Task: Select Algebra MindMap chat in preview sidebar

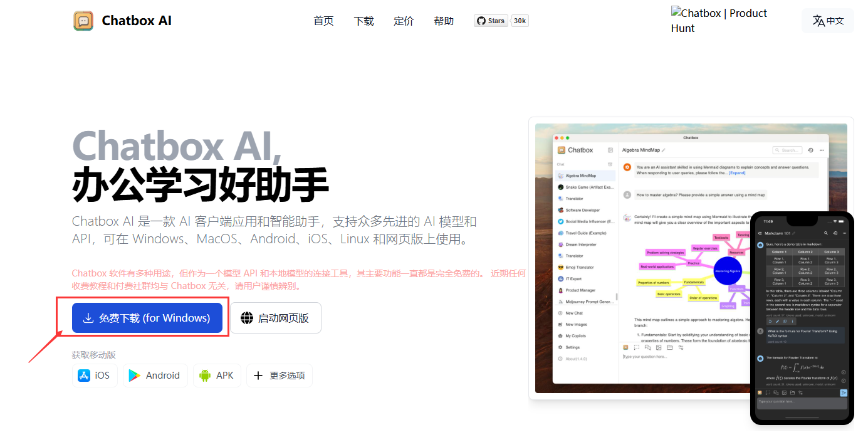Action: click(586, 176)
